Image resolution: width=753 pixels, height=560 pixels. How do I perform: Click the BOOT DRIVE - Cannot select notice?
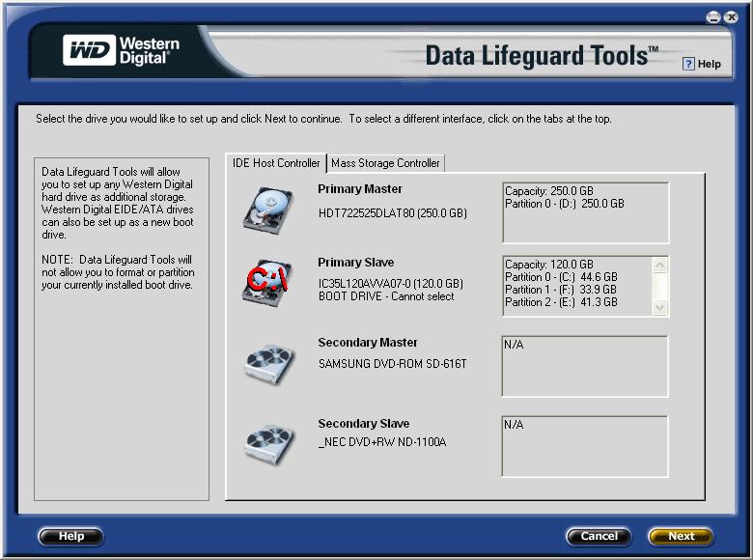tap(386, 296)
